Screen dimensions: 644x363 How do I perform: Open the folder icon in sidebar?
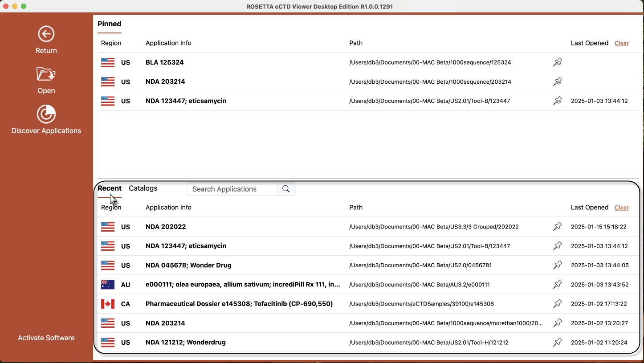click(x=46, y=74)
